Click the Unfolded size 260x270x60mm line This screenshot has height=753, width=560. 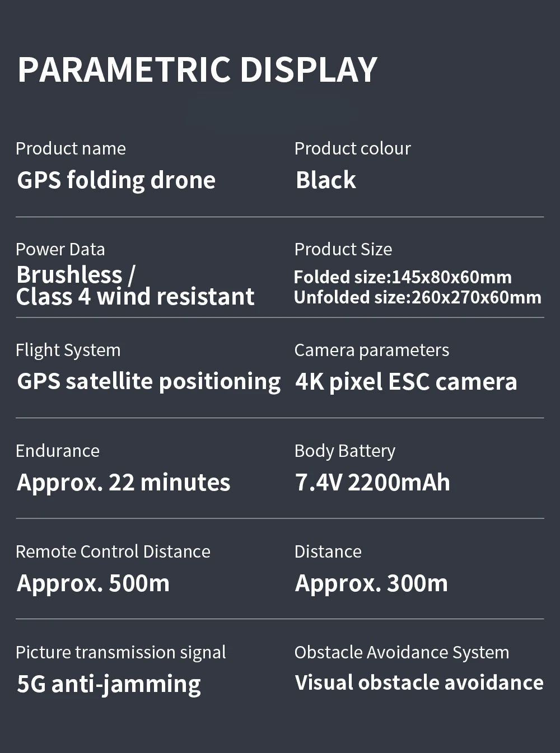(418, 297)
